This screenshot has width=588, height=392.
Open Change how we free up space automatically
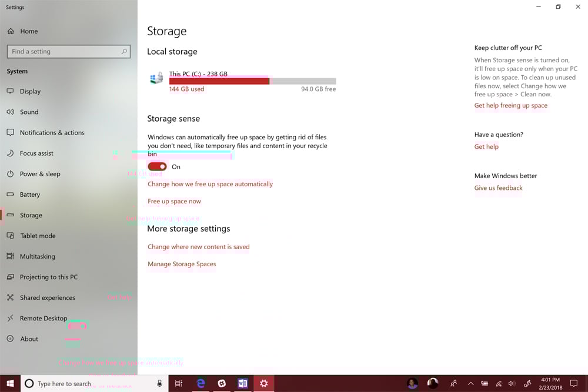coord(211,184)
